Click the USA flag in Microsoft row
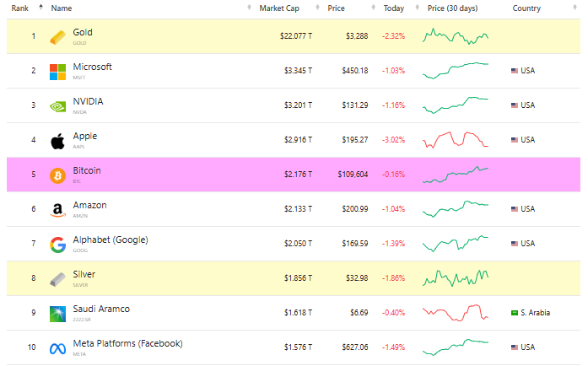The width and height of the screenshot is (588, 366). pos(515,71)
